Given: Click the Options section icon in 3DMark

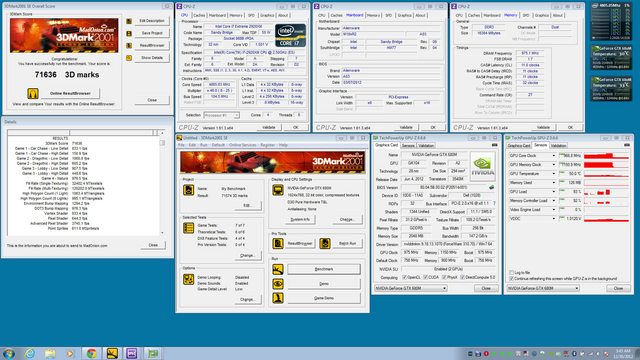Looking at the screenshot, I should (188, 280).
